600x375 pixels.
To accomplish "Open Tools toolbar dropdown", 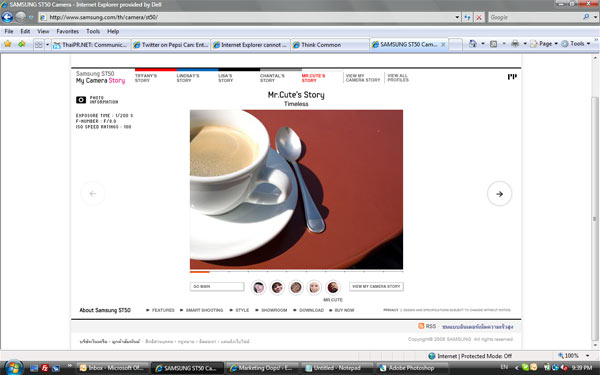I will click(x=576, y=44).
